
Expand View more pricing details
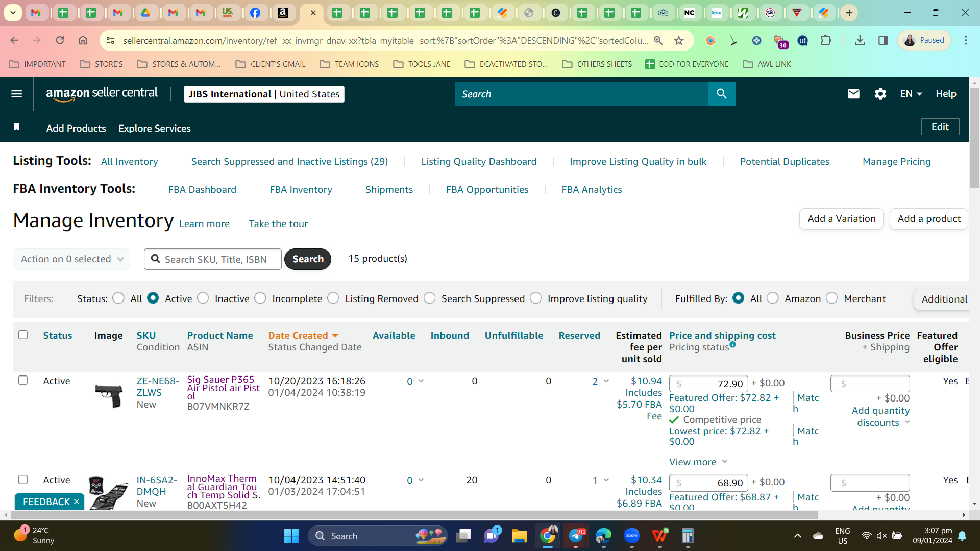[698, 462]
